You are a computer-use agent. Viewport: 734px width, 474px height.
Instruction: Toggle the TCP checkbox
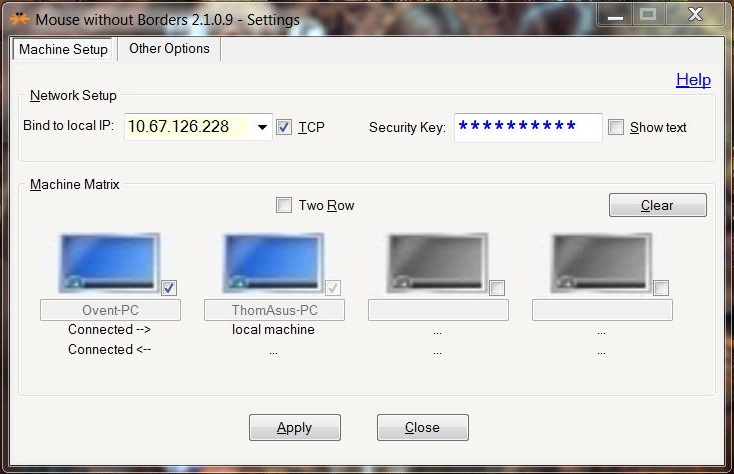(284, 127)
